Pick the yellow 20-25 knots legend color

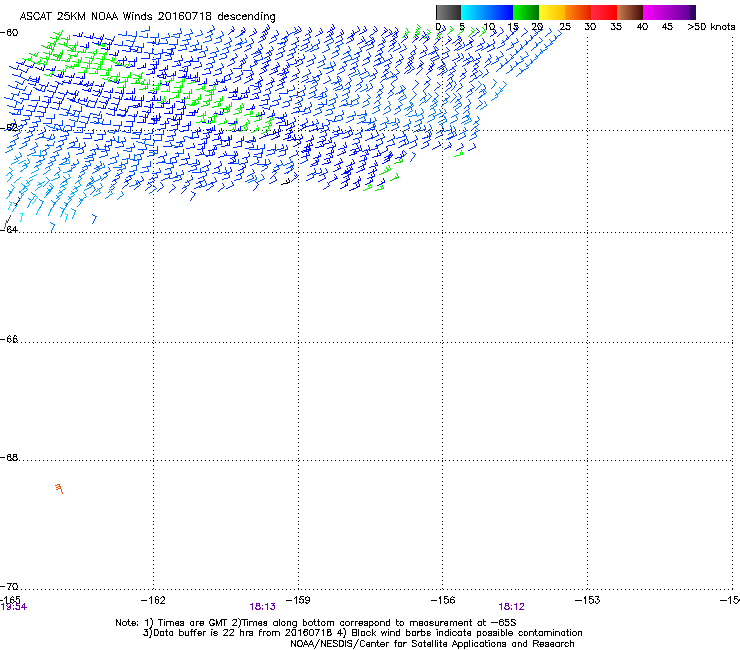pyautogui.click(x=552, y=12)
